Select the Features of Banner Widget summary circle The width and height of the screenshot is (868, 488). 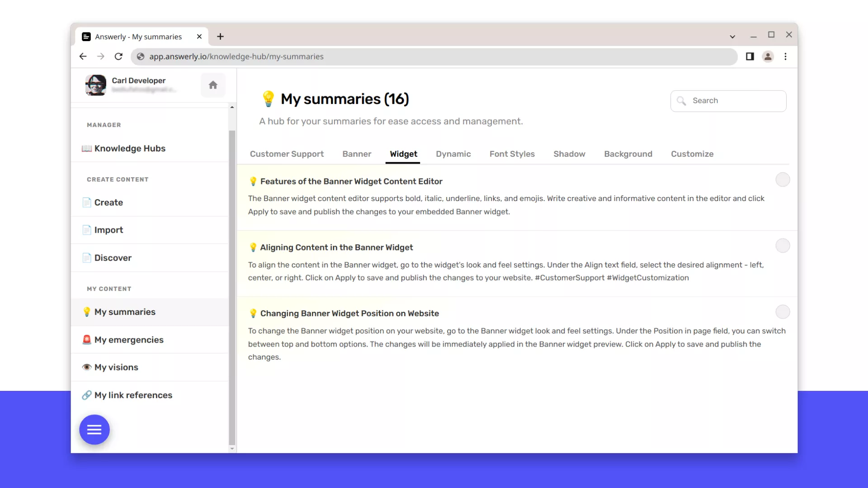pos(783,180)
